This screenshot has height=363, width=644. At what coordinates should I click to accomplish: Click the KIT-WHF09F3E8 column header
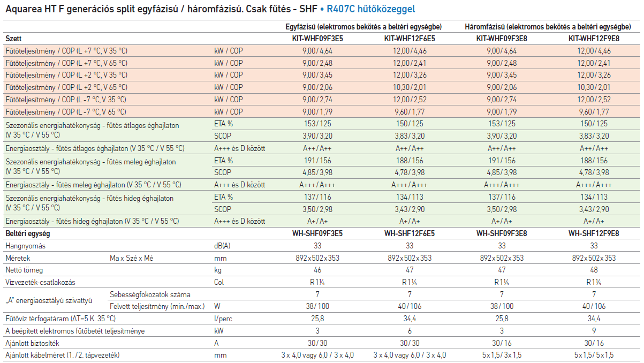pyautogui.click(x=502, y=39)
